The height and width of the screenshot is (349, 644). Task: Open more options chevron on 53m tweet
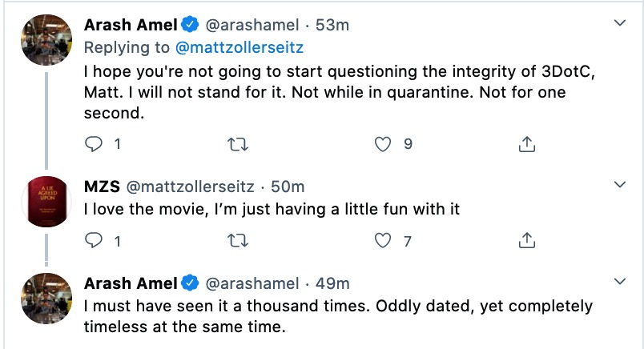coord(620,23)
